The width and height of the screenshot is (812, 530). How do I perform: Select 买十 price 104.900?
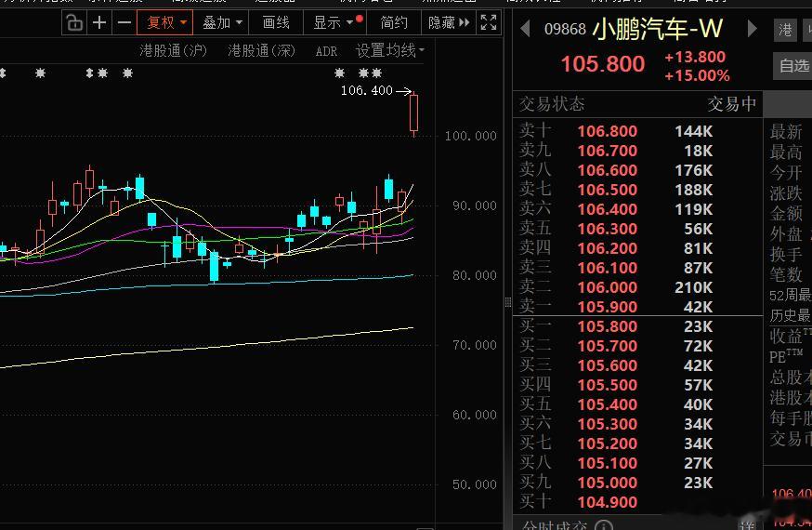(608, 502)
